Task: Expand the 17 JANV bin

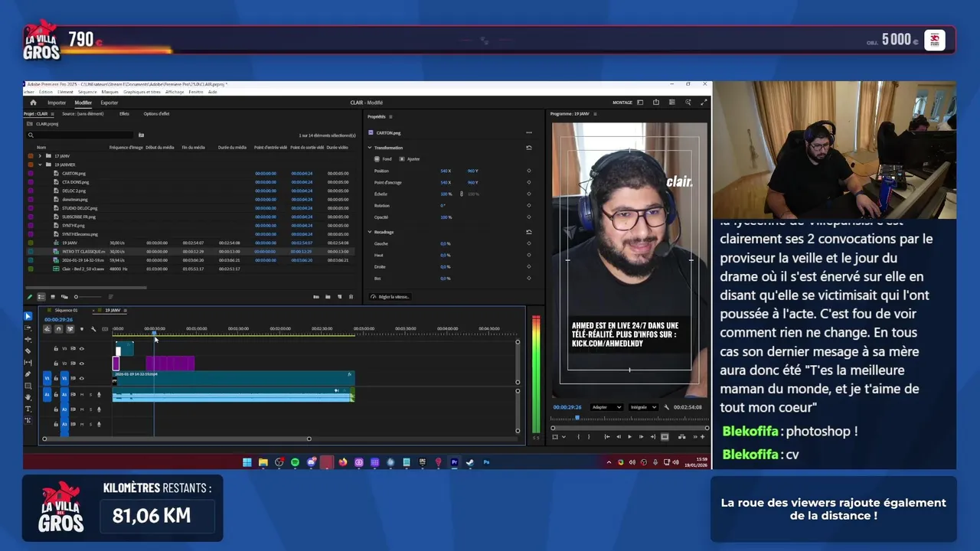Action: [40, 156]
